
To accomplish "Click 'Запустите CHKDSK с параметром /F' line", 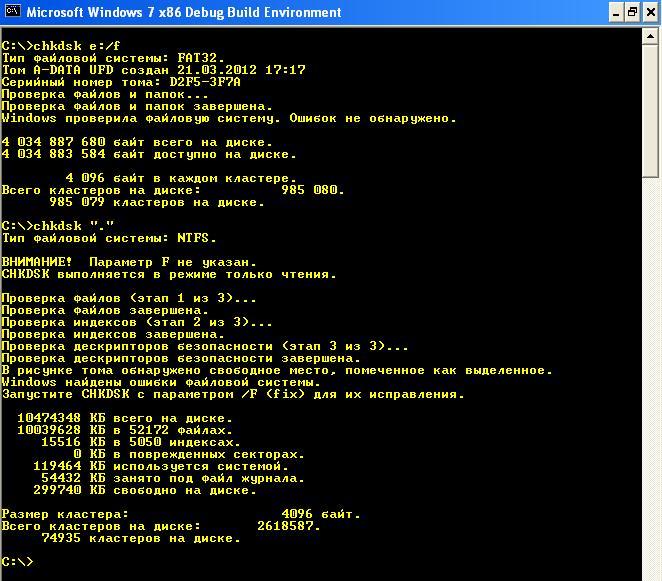I will (233, 394).
